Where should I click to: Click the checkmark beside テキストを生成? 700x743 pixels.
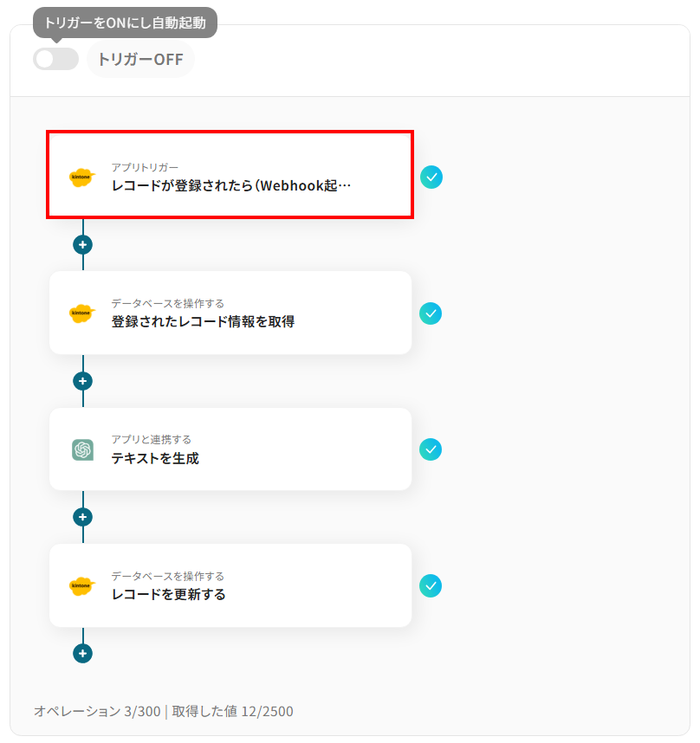(x=431, y=449)
